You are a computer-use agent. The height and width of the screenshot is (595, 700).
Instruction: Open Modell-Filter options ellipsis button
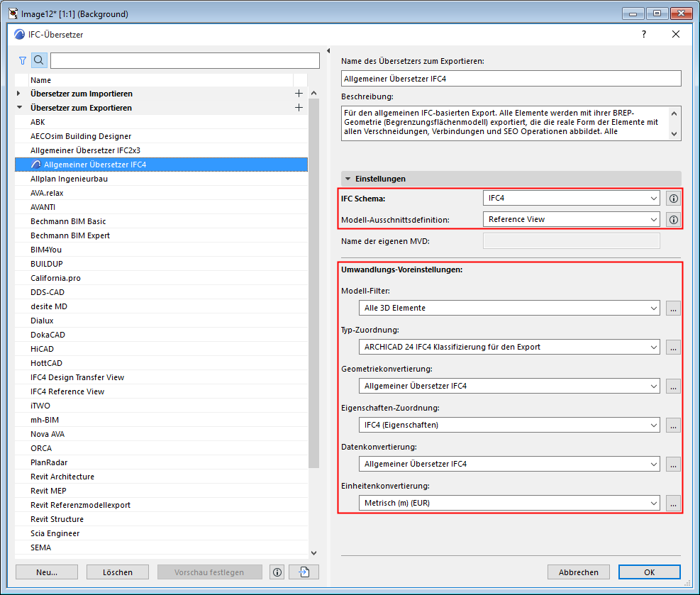click(x=673, y=308)
